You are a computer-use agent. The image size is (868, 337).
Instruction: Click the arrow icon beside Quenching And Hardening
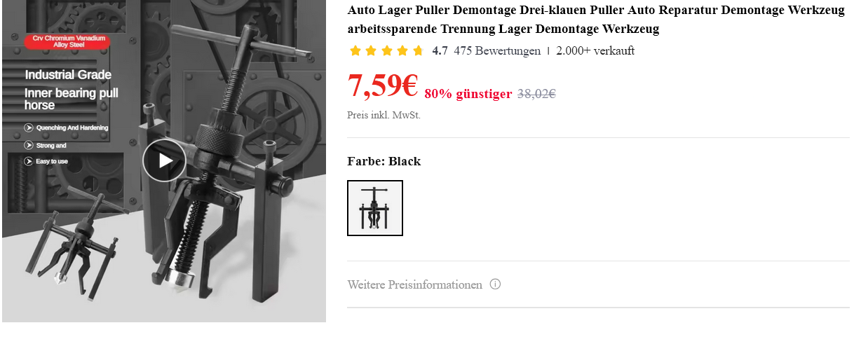click(29, 128)
